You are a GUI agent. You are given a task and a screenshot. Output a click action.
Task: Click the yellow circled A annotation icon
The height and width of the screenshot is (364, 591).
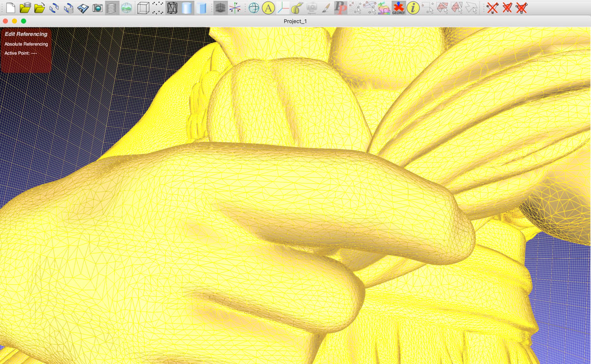(268, 7)
